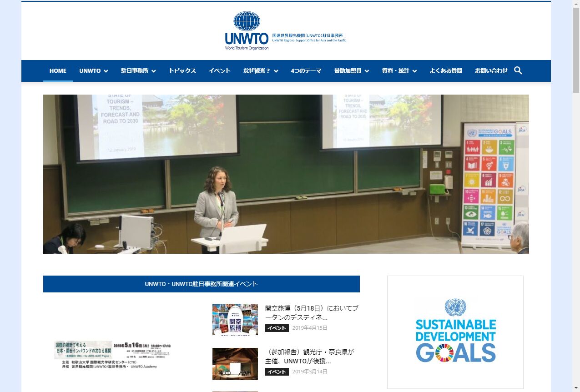This screenshot has height=392, width=580.
Task: Click the イベント tag beside 2019年3月14日
Action: [277, 372]
